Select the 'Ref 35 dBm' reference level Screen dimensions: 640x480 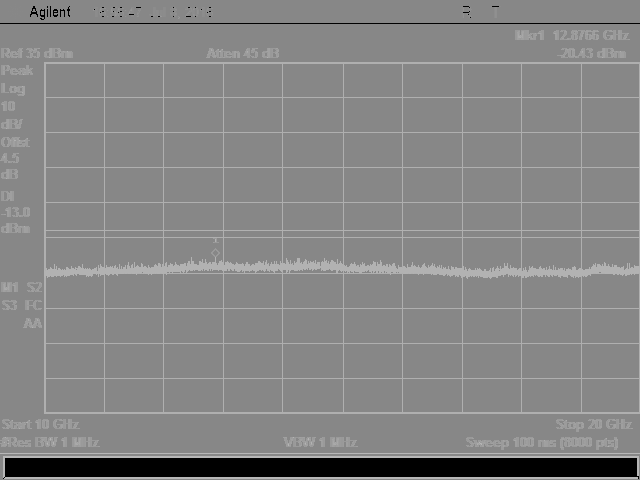tap(37, 53)
